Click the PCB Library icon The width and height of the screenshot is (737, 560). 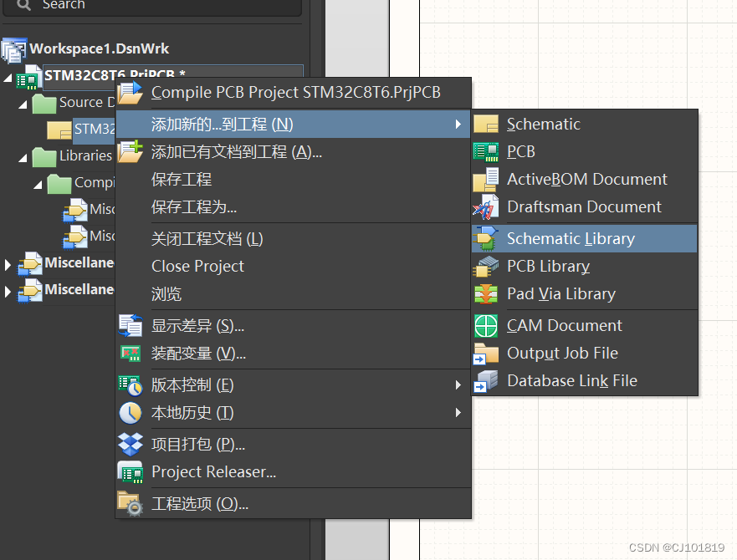486,267
